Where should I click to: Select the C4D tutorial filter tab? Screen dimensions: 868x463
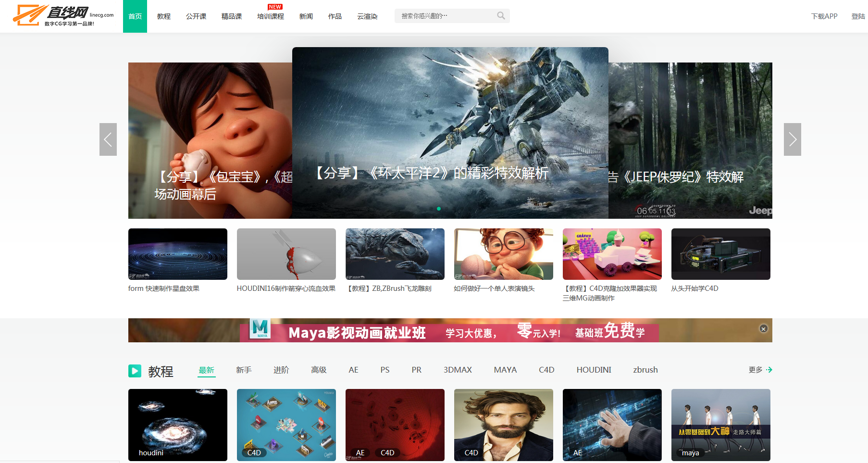tap(546, 370)
